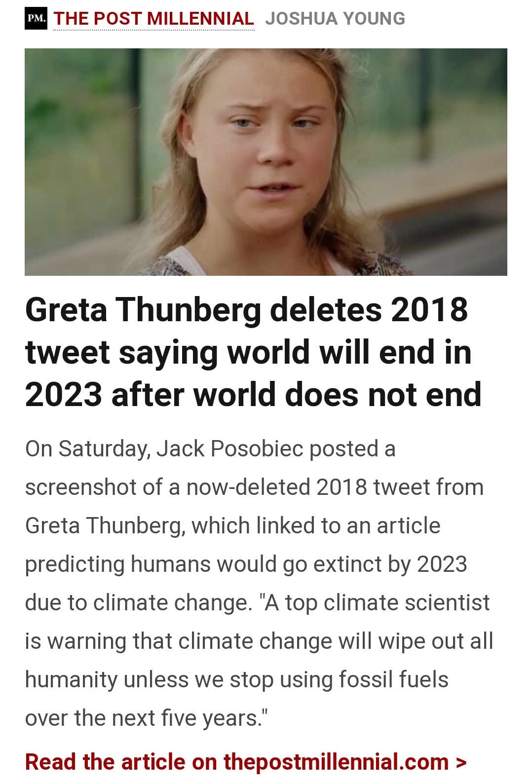
Task: Click "which linked to an article" summary text
Action: pos(316,525)
